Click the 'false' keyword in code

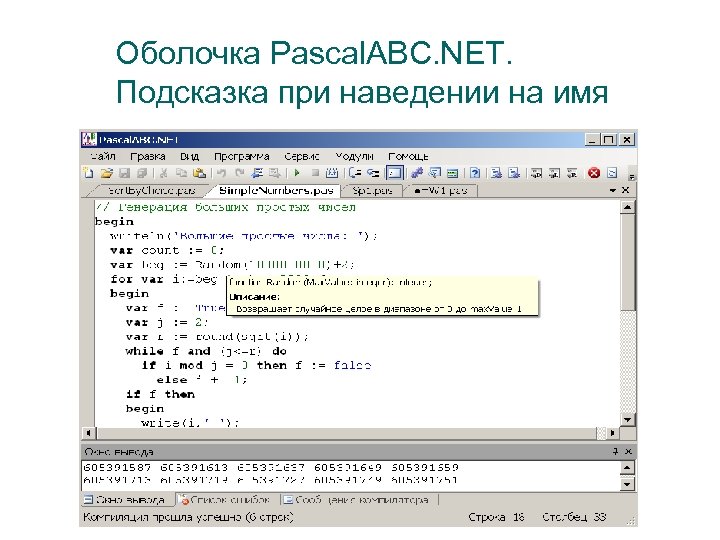tap(352, 366)
